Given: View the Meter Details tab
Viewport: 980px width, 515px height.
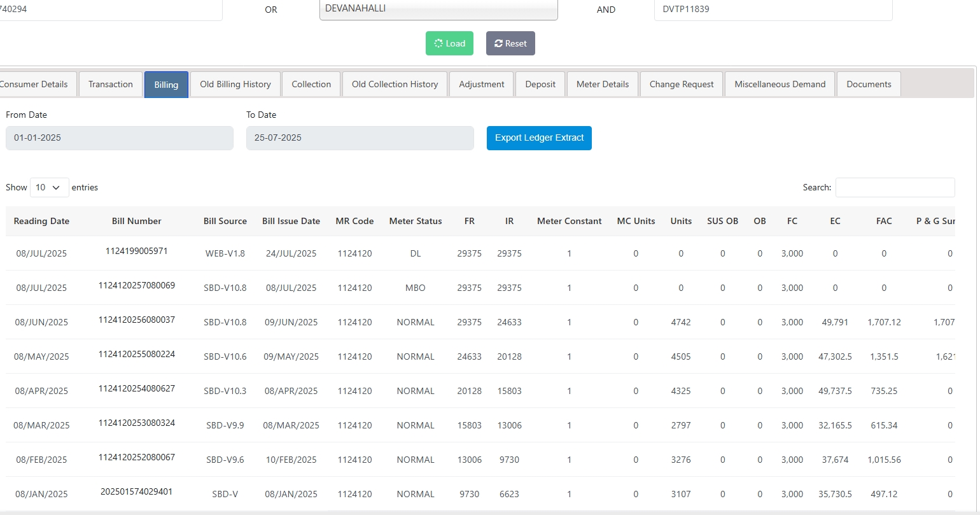Looking at the screenshot, I should click(603, 84).
